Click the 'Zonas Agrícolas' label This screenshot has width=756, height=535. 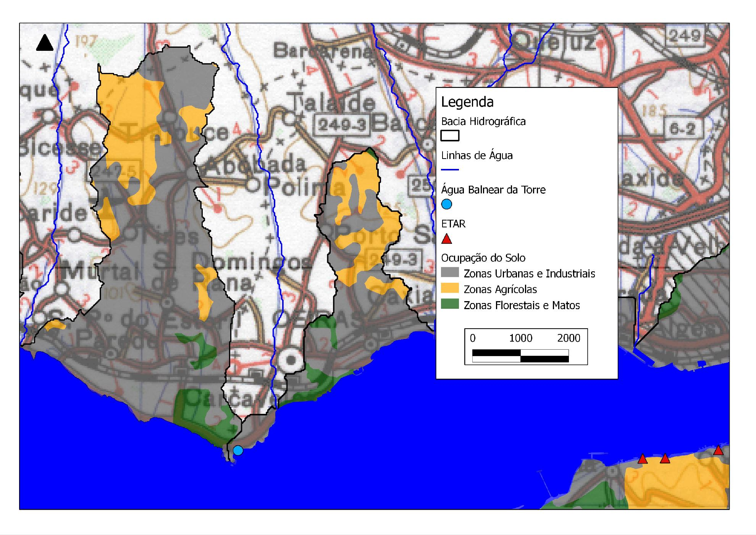pyautogui.click(x=500, y=290)
